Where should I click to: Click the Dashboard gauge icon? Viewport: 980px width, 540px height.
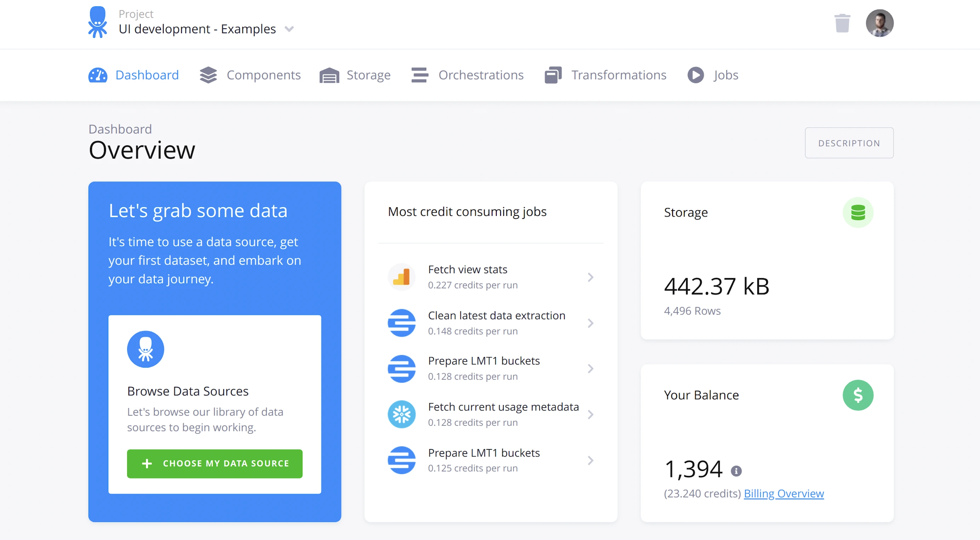[x=98, y=75]
